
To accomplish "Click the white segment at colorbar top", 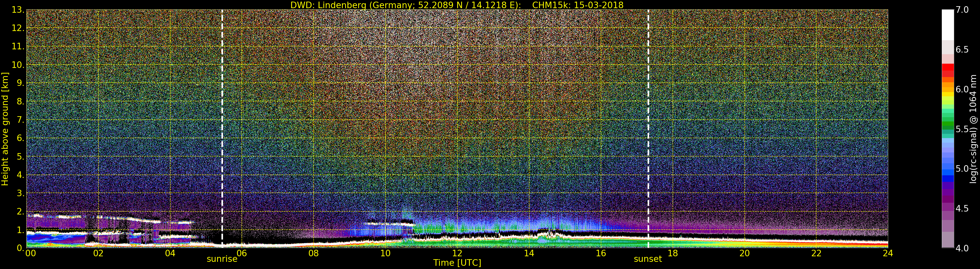I will tap(948, 25).
